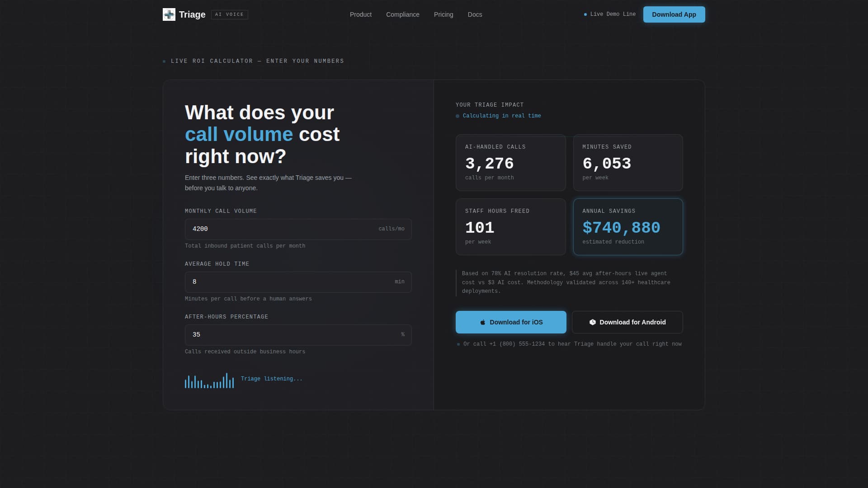
Task: Click the 3,276 calls value
Action: 490,164
